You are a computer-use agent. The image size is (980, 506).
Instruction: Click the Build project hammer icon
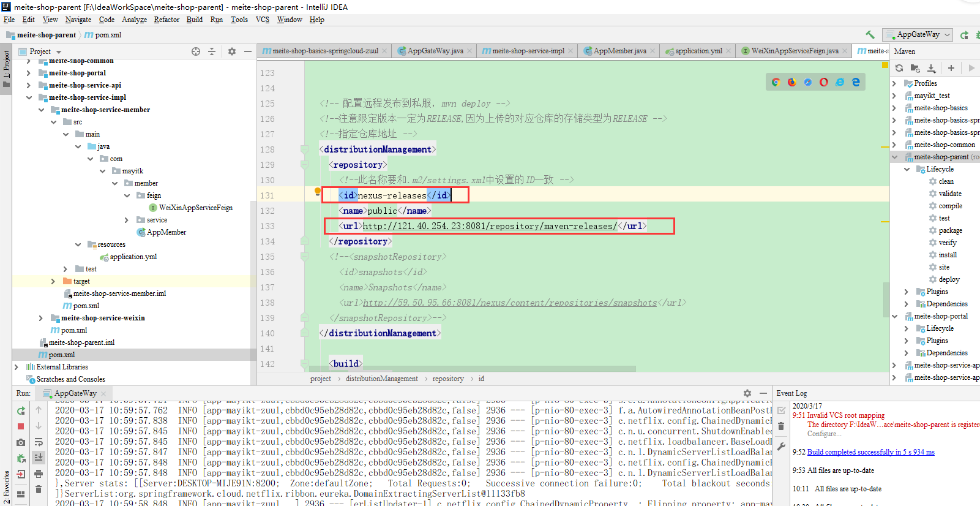pos(870,35)
